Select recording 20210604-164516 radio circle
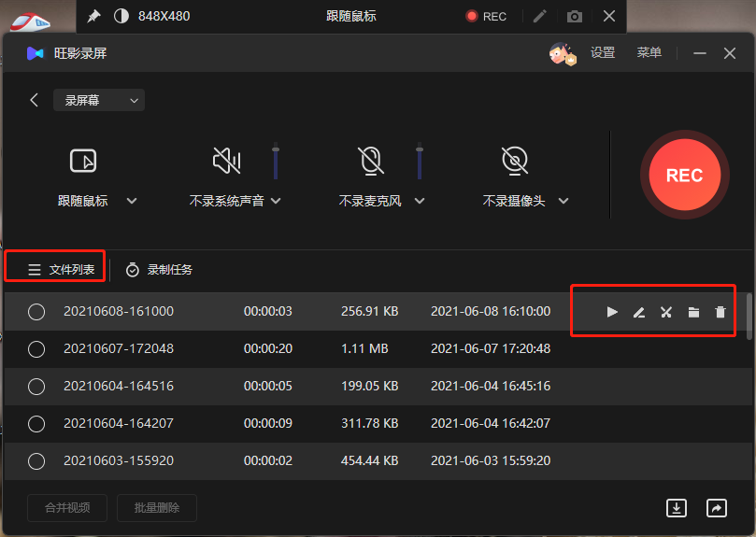 tap(36, 387)
